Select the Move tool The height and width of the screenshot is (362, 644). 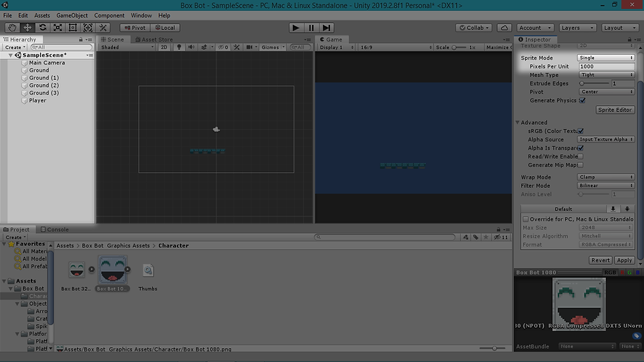point(27,28)
